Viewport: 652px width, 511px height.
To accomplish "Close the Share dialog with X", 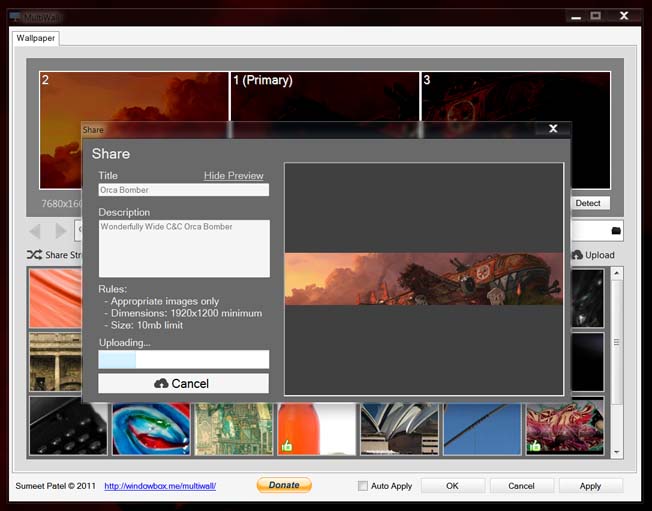I will point(553,128).
